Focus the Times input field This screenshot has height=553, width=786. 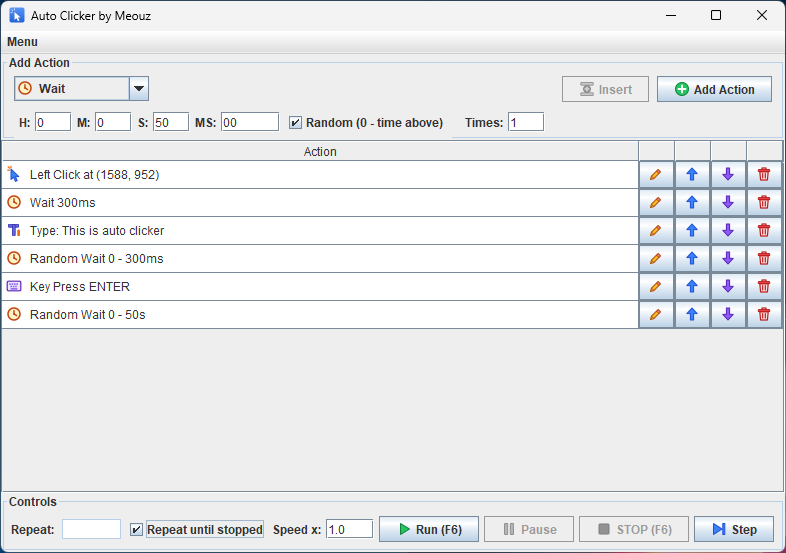[526, 122]
